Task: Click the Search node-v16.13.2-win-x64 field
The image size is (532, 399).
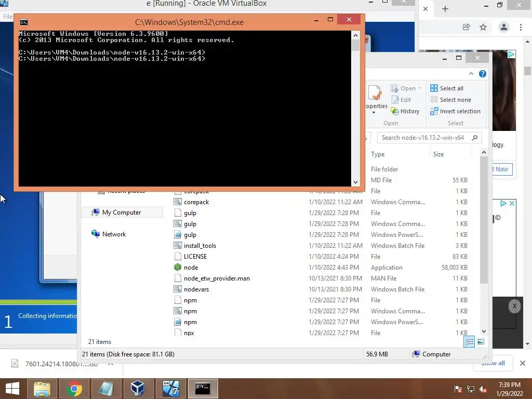Action: [x=430, y=138]
